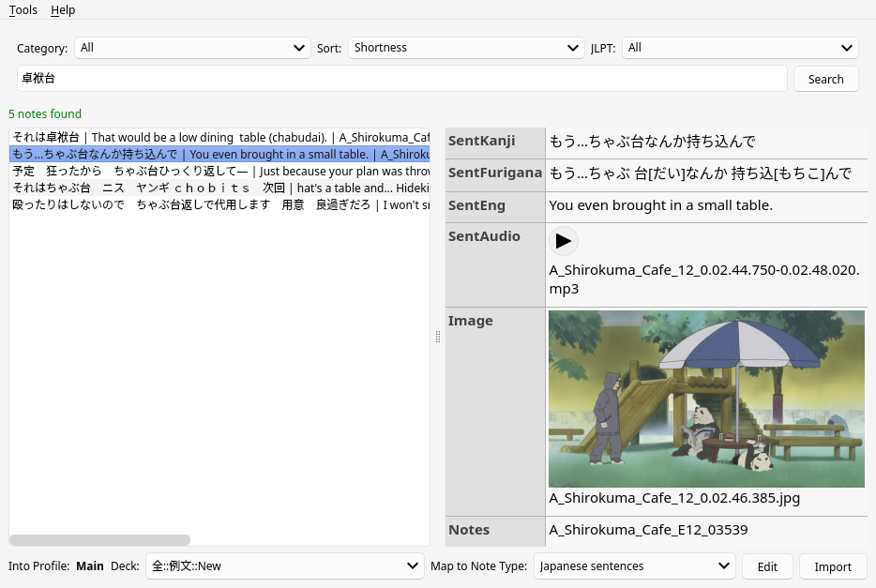Play the SentAudio sentence clip

[x=564, y=241]
